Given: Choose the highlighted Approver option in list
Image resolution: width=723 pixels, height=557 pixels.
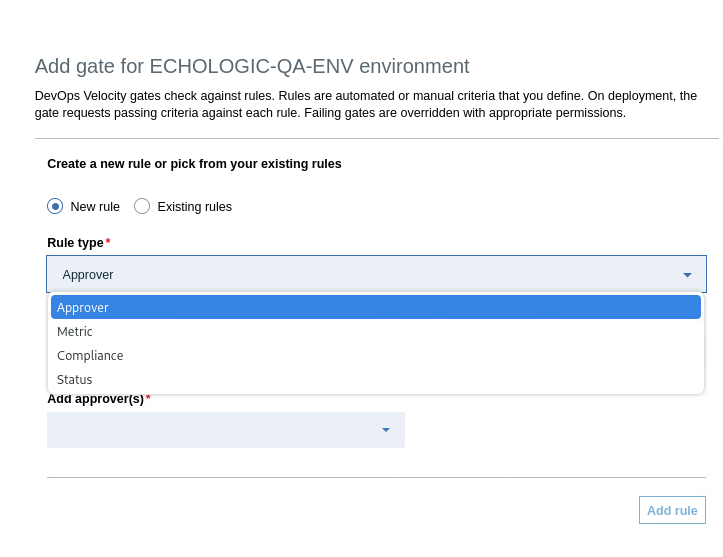Looking at the screenshot, I should [x=376, y=307].
